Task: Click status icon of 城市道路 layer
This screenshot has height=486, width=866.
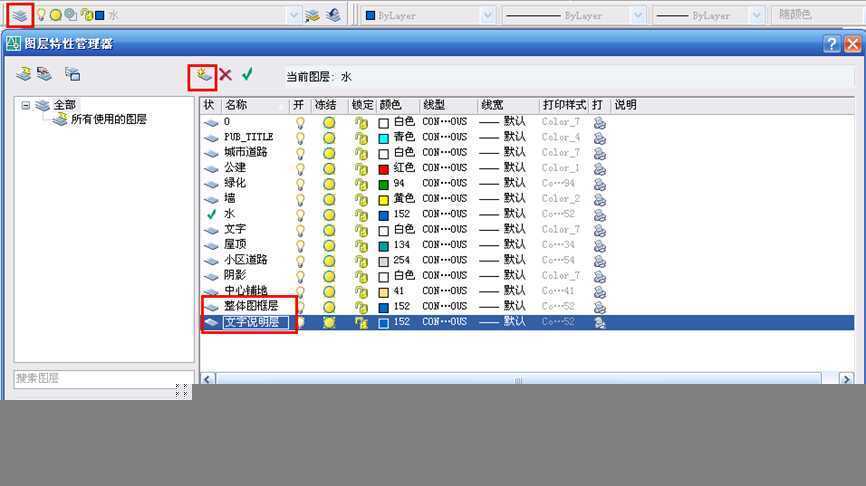Action: pos(211,153)
